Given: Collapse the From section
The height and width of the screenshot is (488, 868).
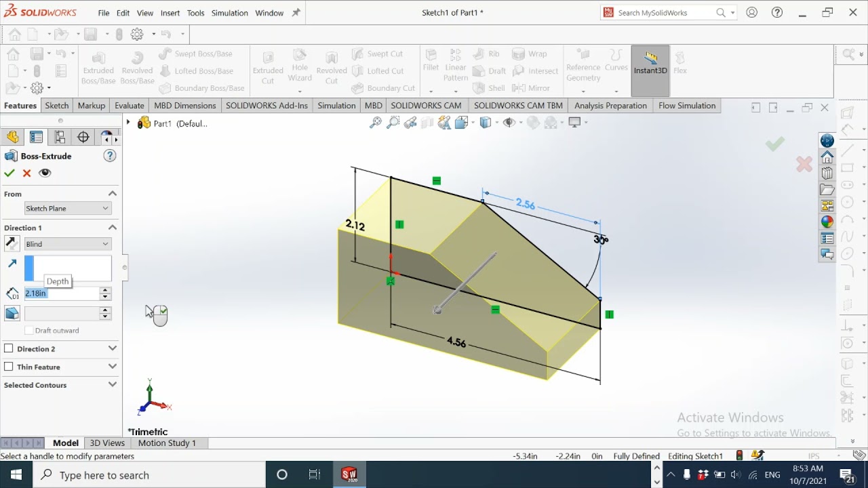Looking at the screenshot, I should click(113, 194).
